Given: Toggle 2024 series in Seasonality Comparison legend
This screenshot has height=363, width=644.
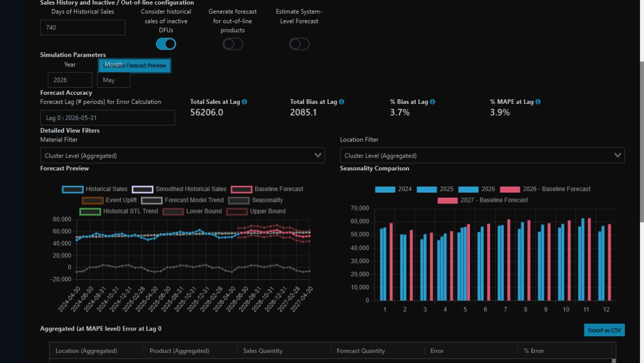Looking at the screenshot, I should (x=393, y=189).
